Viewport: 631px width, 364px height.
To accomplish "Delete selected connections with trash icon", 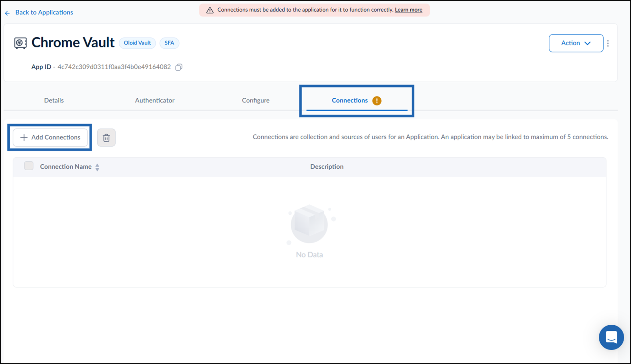I will click(x=106, y=138).
